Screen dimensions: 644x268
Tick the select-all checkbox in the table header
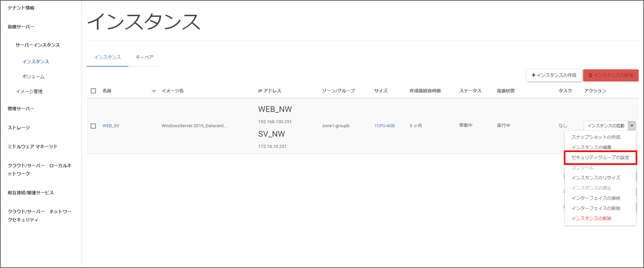(x=93, y=91)
